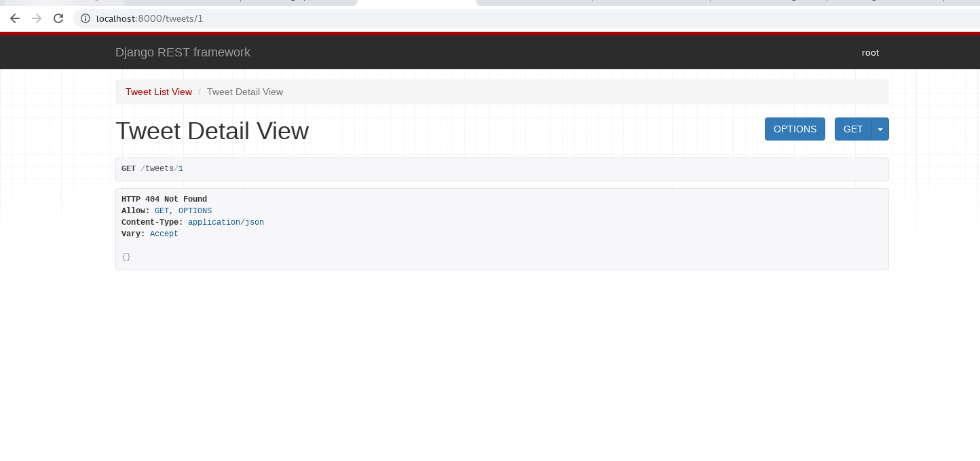Click the HTTP 404 Not Found status text
This screenshot has width=980, height=461.
click(x=164, y=199)
